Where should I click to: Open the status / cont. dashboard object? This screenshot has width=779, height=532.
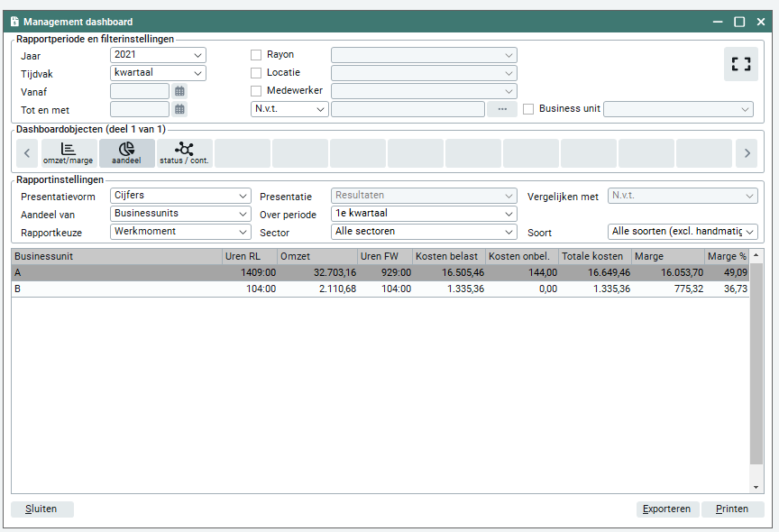point(184,153)
